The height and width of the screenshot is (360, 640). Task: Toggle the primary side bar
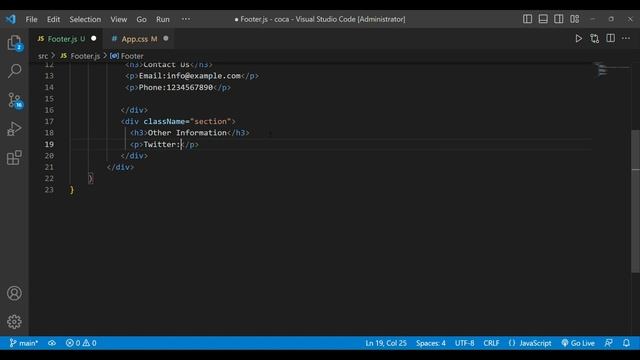[x=527, y=19]
